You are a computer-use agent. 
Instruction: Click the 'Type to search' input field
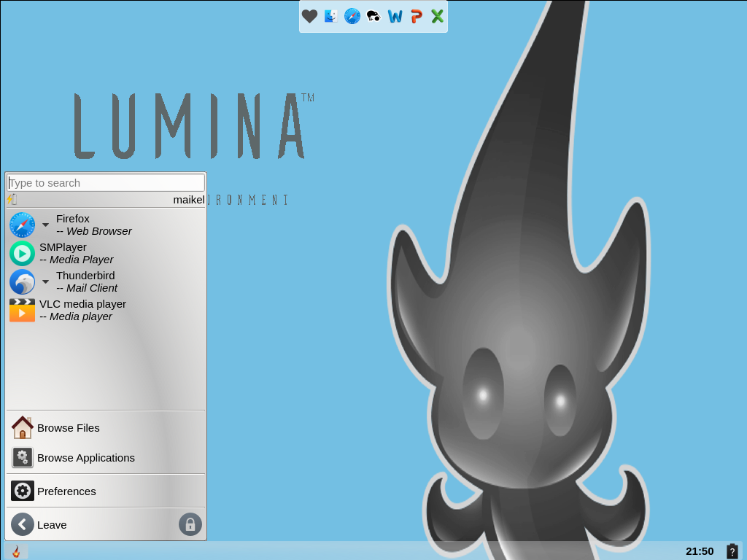tap(105, 182)
